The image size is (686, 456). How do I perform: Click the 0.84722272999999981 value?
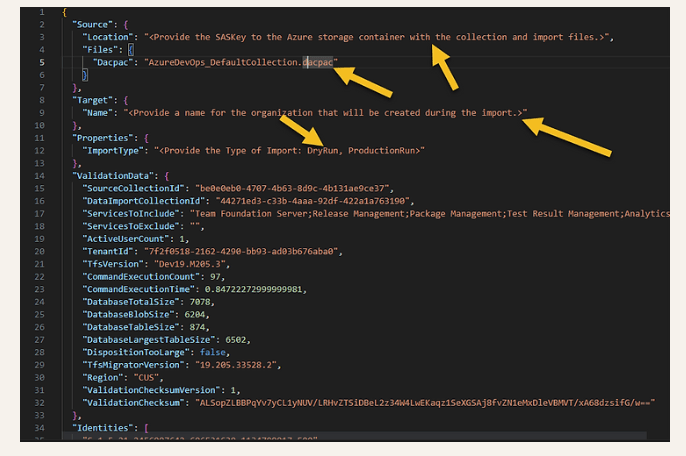pyautogui.click(x=253, y=289)
